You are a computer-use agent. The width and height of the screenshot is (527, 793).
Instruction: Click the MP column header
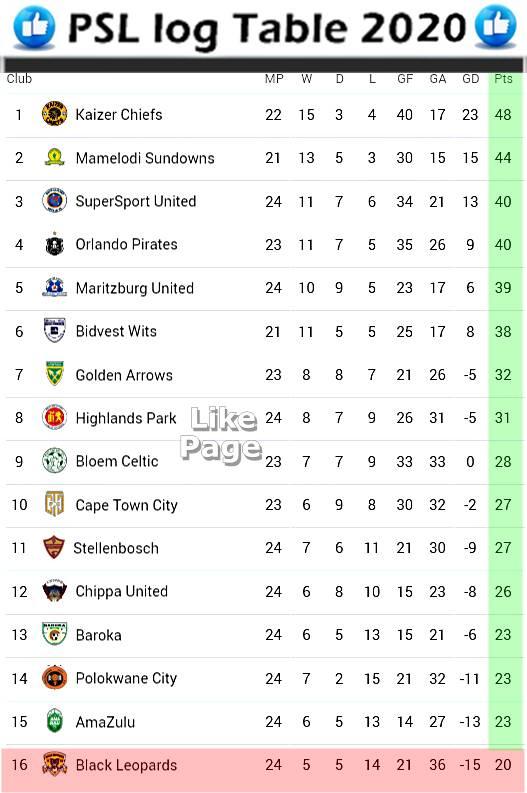pyautogui.click(x=274, y=79)
